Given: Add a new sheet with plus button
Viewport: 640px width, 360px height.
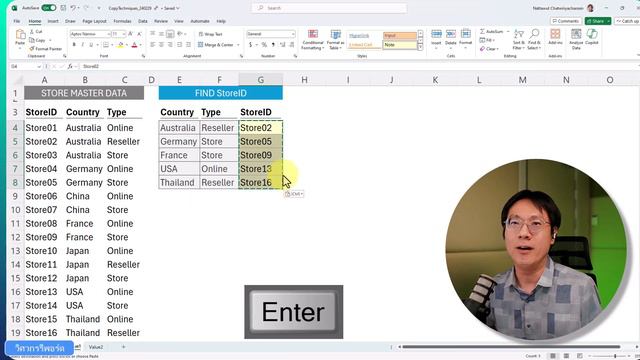Looking at the screenshot, I should 123,347.
